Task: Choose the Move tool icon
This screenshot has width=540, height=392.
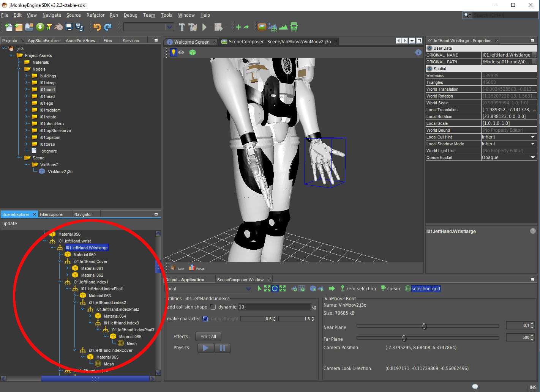Action: 267,288
